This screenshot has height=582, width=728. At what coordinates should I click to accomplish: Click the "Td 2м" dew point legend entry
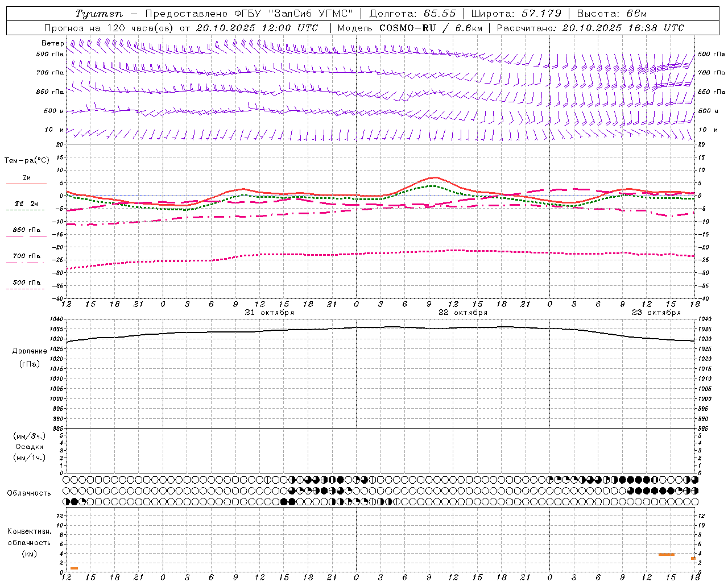click(26, 203)
